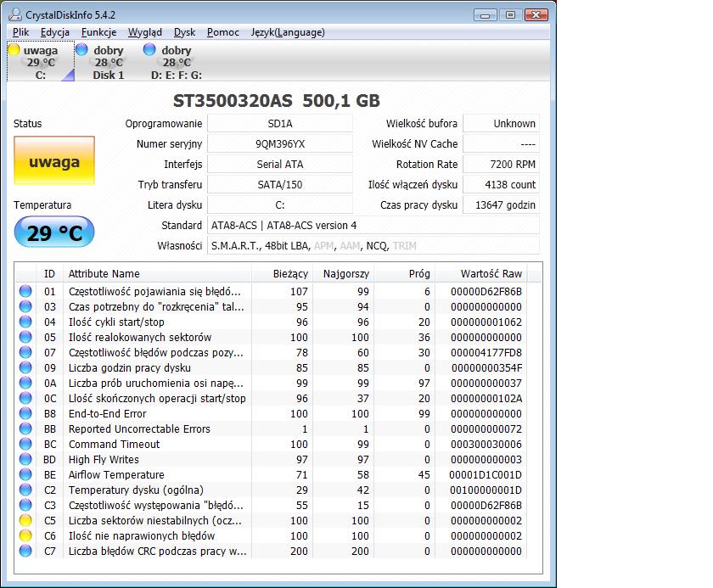Image resolution: width=713 pixels, height=588 pixels.
Task: Click the yellow uwaga health status button
Action: pyautogui.click(x=54, y=160)
